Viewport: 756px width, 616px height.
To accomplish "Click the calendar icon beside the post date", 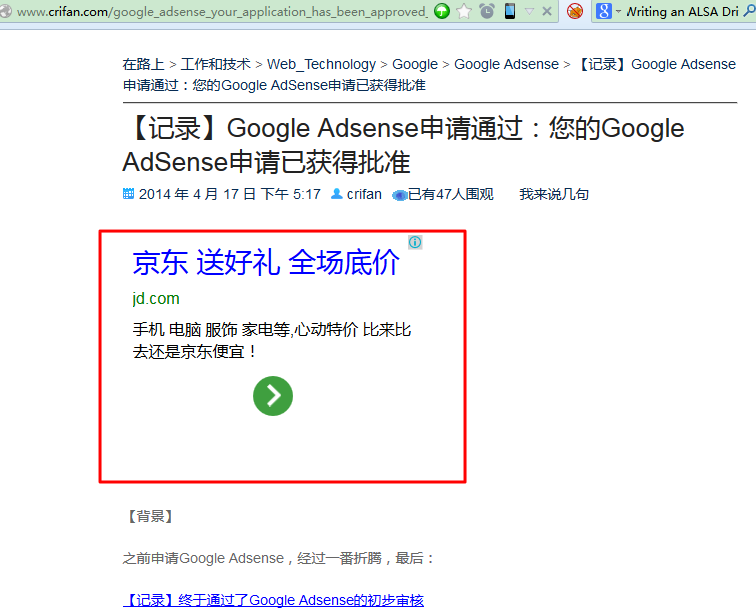I will point(128,194).
